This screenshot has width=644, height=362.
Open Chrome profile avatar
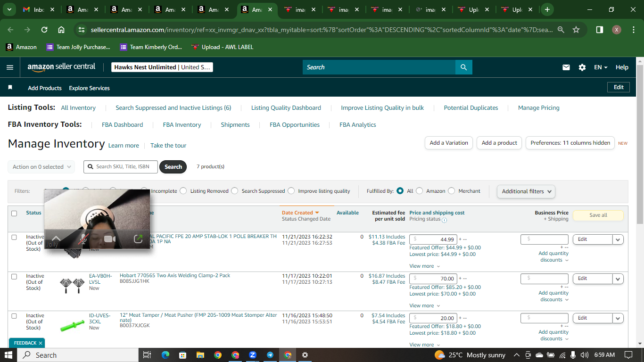click(x=617, y=30)
